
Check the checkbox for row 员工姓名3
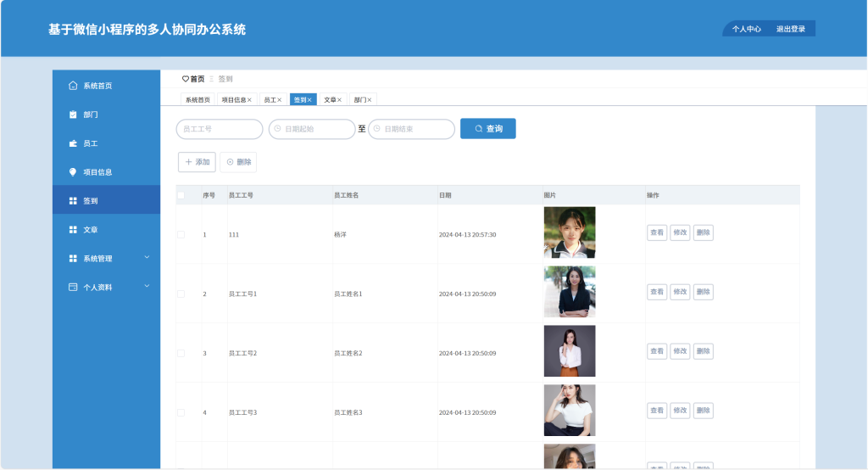[x=181, y=412]
